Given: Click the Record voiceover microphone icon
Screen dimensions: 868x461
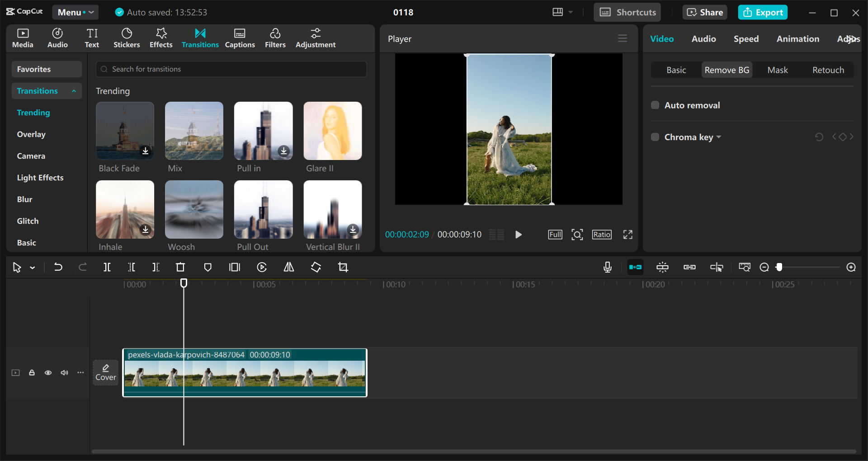Looking at the screenshot, I should pos(607,267).
